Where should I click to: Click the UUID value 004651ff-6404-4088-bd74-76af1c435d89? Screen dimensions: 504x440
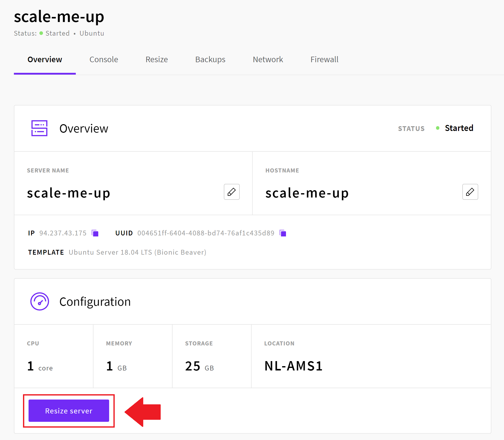click(x=206, y=233)
